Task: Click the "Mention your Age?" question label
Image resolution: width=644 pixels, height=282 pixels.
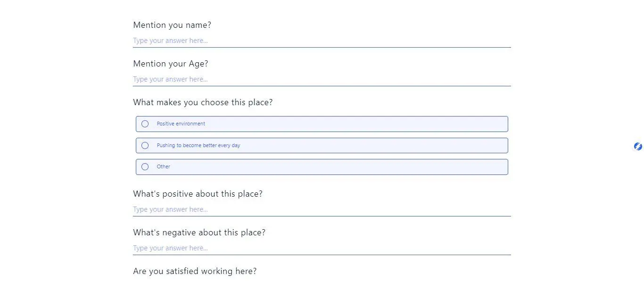Action: 171,64
